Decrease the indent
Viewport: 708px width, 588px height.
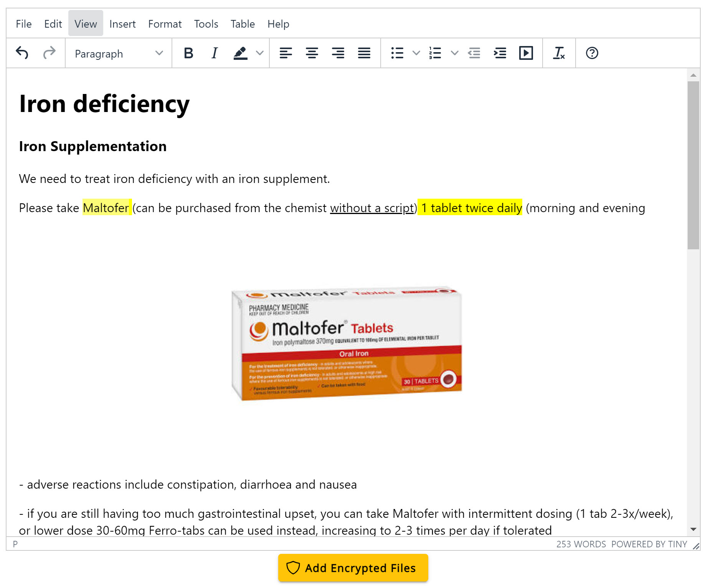pos(474,53)
